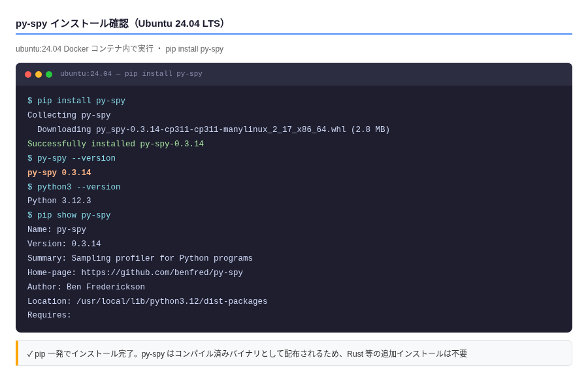Click the line 'Name: py-spy'

coord(57,229)
